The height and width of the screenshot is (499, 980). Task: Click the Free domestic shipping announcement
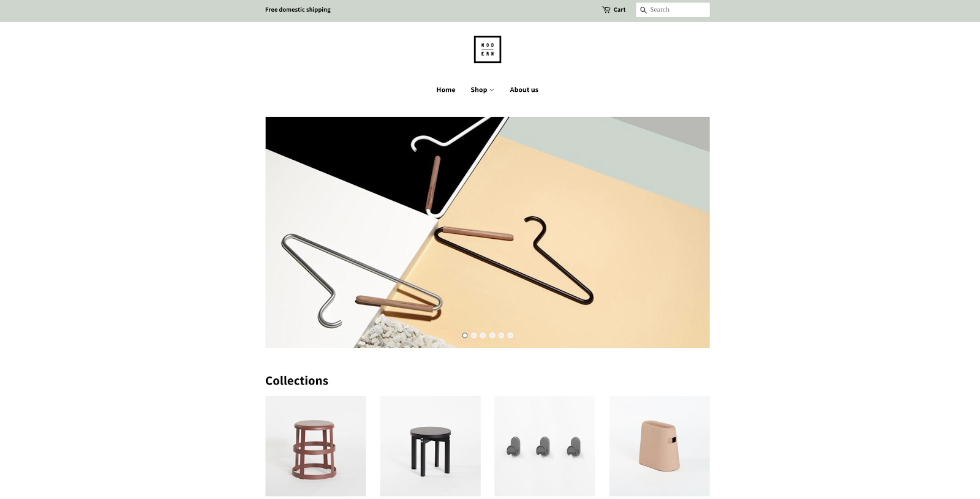298,10
